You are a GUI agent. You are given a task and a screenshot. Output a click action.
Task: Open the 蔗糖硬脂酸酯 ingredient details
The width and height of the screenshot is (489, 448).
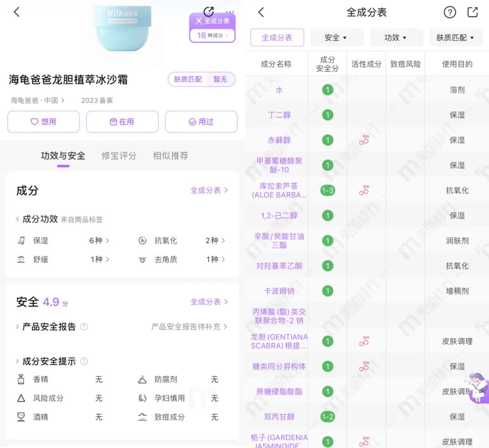coord(279,391)
